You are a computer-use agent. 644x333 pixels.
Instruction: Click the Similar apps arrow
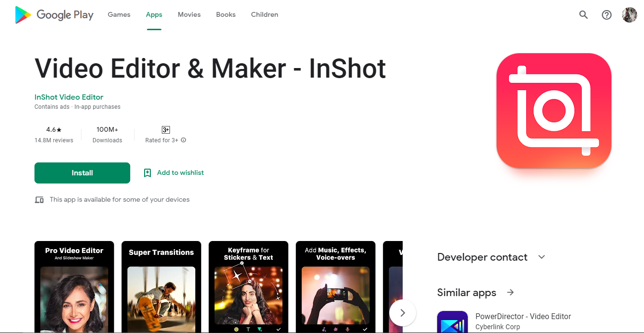510,292
